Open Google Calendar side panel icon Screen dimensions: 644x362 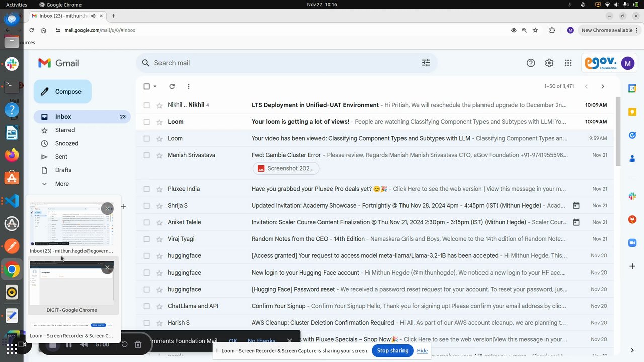coord(632,88)
